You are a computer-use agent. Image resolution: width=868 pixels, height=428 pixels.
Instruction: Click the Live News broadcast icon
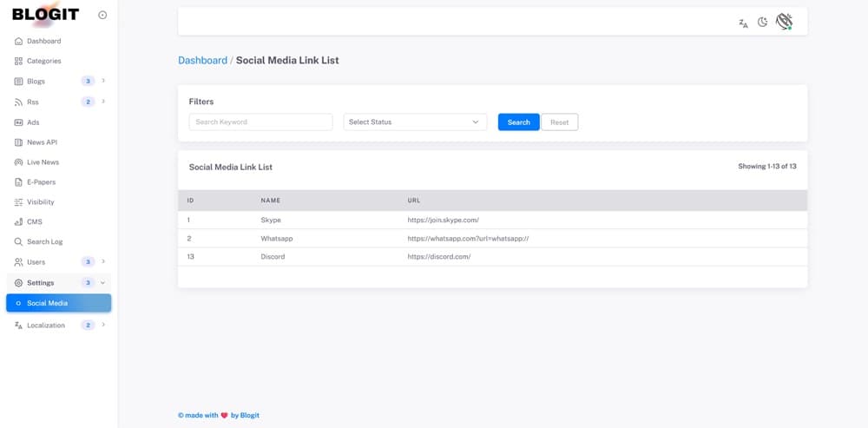(18, 162)
